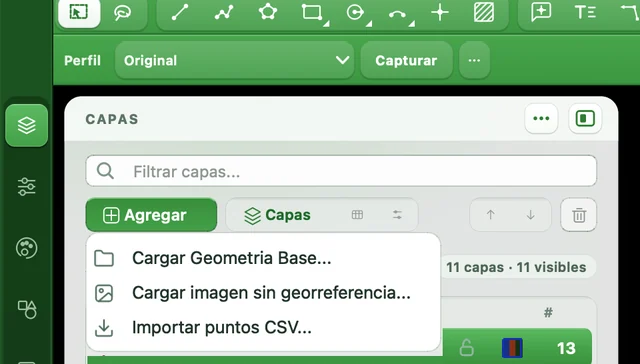Open the color palette sidebar panel
This screenshot has height=364, width=640.
point(27,248)
